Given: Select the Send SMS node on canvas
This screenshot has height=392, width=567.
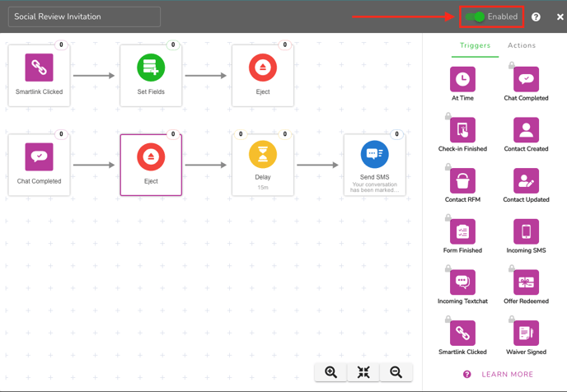Looking at the screenshot, I should 374,165.
